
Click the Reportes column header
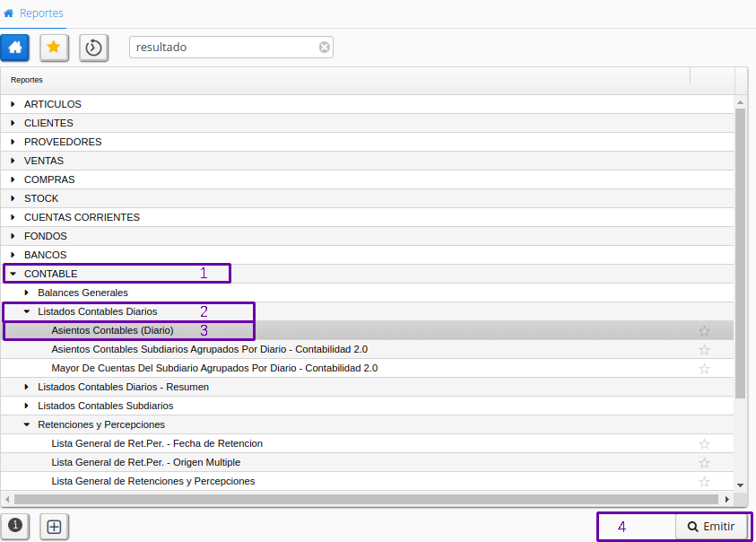[345, 80]
